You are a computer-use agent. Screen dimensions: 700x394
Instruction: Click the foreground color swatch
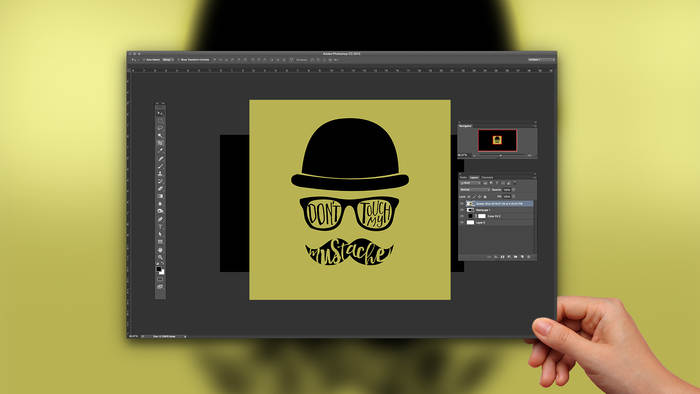click(158, 270)
